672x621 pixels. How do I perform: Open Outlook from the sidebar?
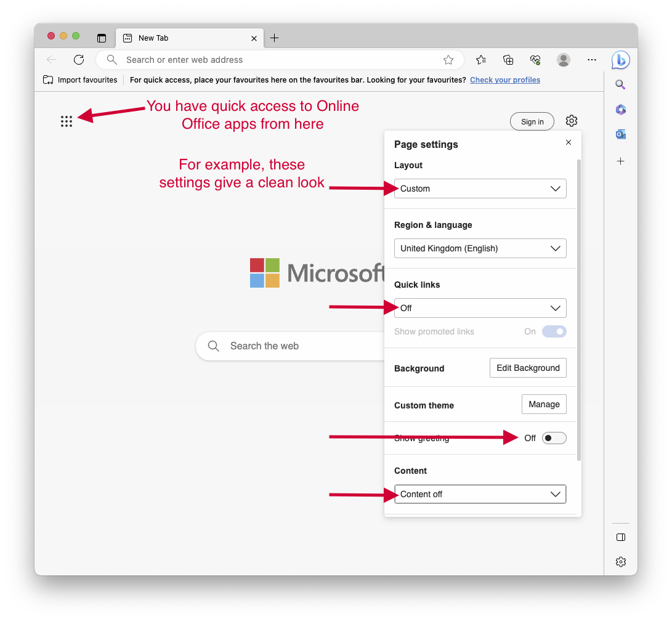click(x=620, y=134)
